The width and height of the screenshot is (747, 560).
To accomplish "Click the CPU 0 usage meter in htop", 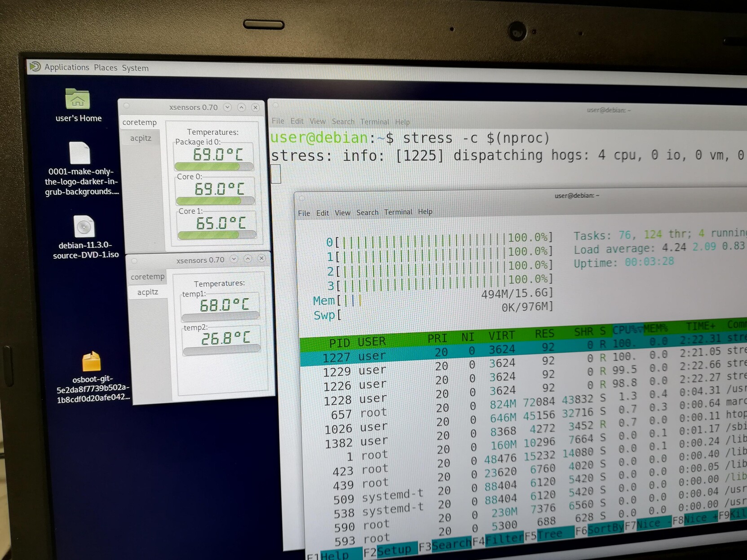I will coord(439,239).
